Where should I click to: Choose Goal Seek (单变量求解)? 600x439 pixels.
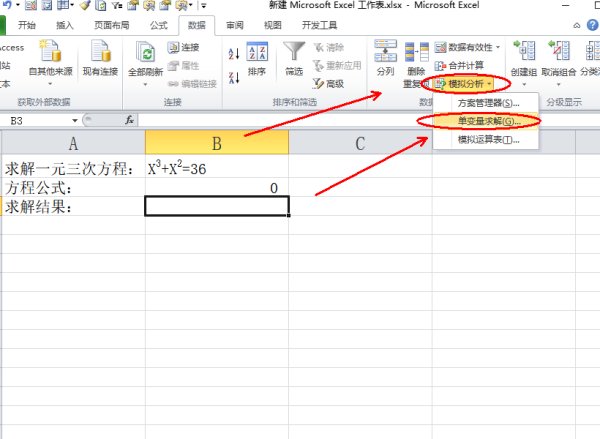click(486, 121)
